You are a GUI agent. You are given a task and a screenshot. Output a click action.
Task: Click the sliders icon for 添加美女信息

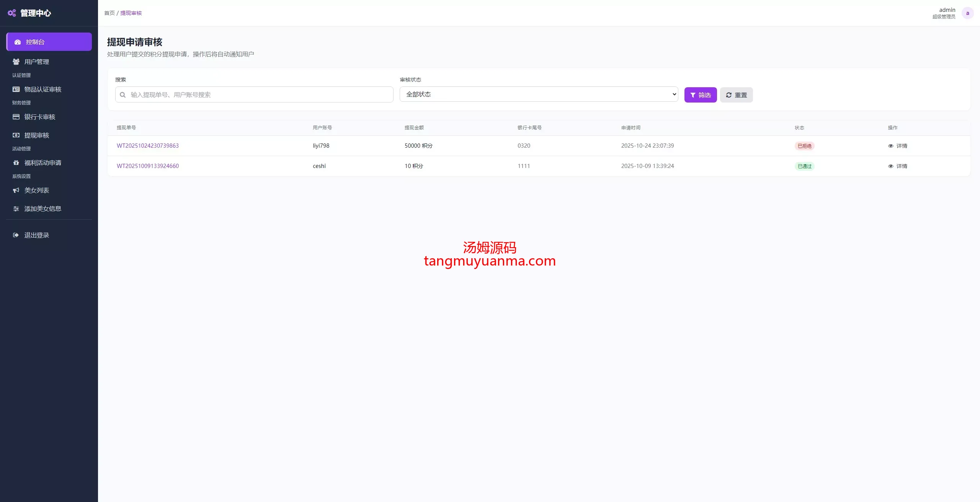tap(16, 209)
